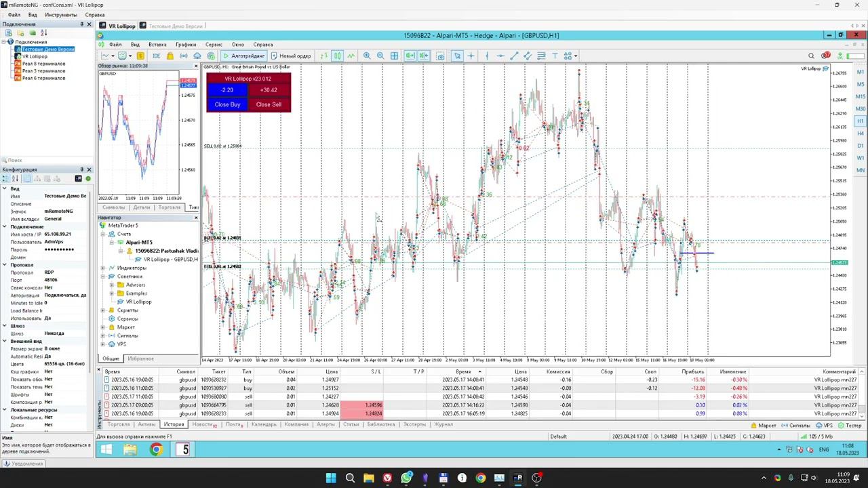Click the sort connections icon
This screenshot has width=868, height=488.
[43, 33]
